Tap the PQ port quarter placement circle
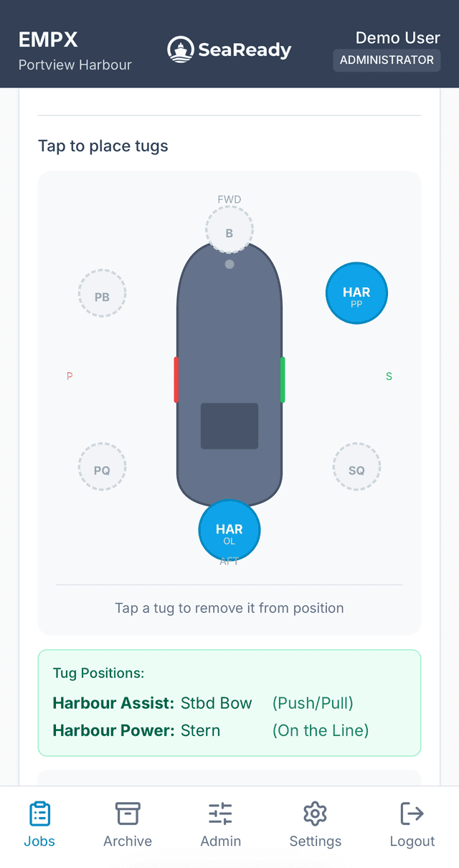This screenshot has width=459, height=868. point(102,467)
